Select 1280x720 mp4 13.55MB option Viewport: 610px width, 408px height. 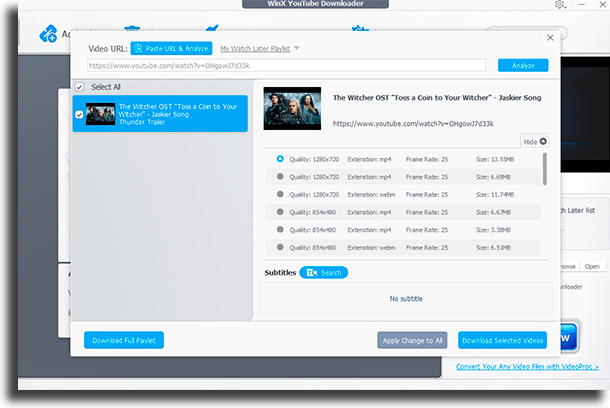[x=280, y=159]
